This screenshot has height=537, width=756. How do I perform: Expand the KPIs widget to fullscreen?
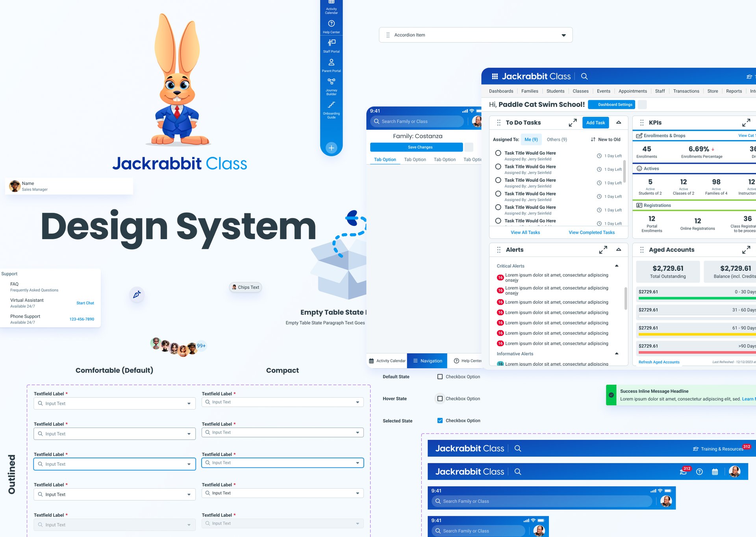pos(746,123)
